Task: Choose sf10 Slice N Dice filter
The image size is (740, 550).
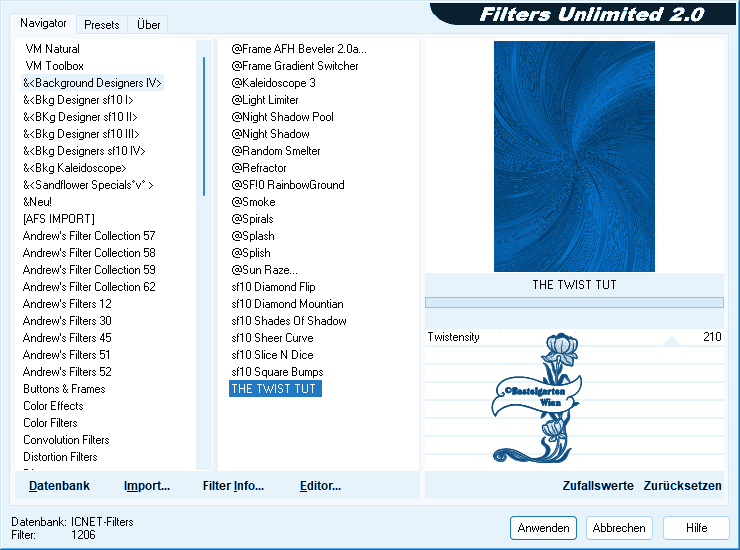Action: (x=272, y=355)
